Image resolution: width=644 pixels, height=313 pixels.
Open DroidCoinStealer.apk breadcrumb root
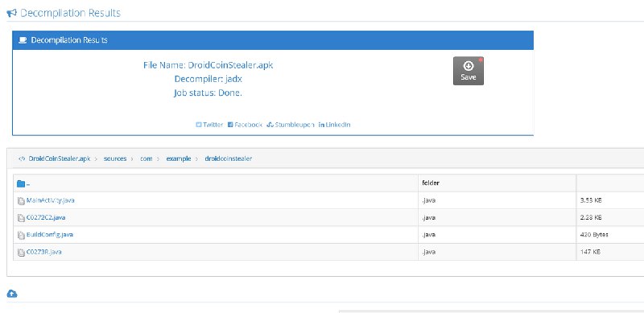[x=55, y=159]
